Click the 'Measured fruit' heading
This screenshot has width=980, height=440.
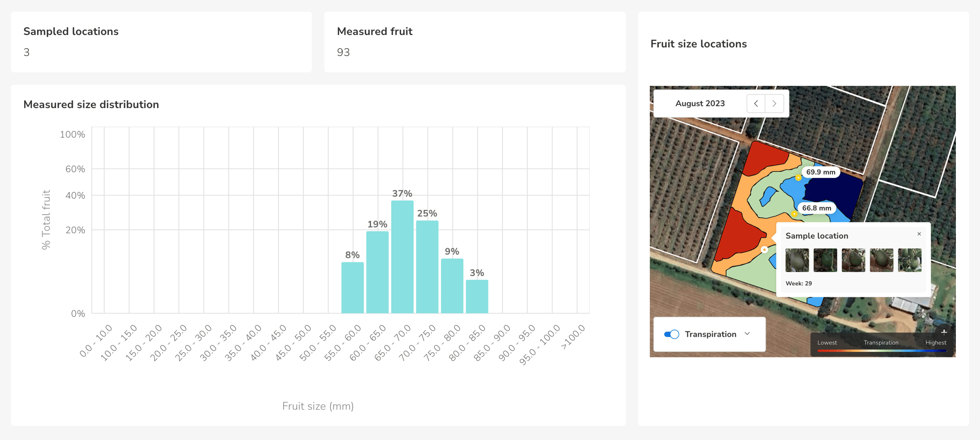[374, 31]
